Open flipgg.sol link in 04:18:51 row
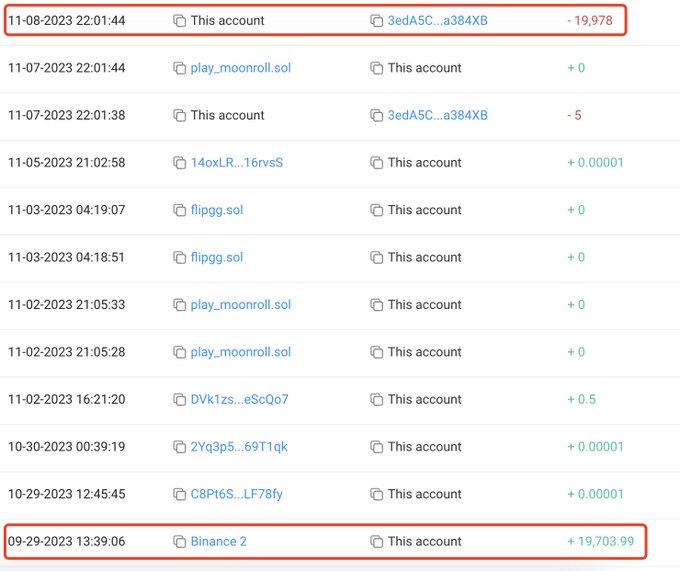The height and width of the screenshot is (571, 680). 217,258
